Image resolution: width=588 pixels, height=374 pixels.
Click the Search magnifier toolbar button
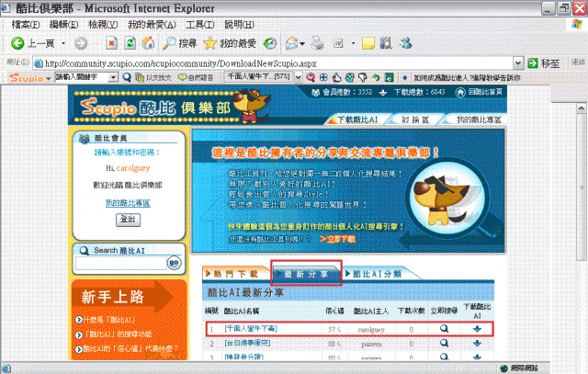[179, 43]
